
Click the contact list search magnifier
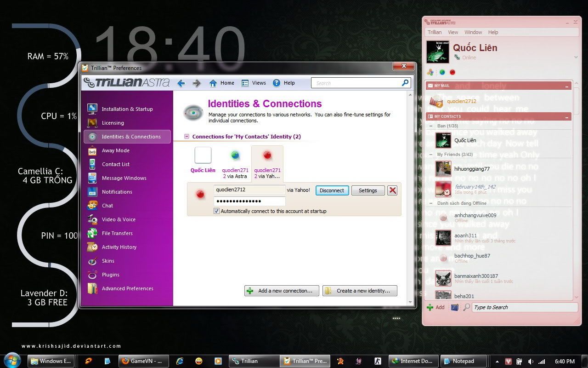pyautogui.click(x=466, y=307)
